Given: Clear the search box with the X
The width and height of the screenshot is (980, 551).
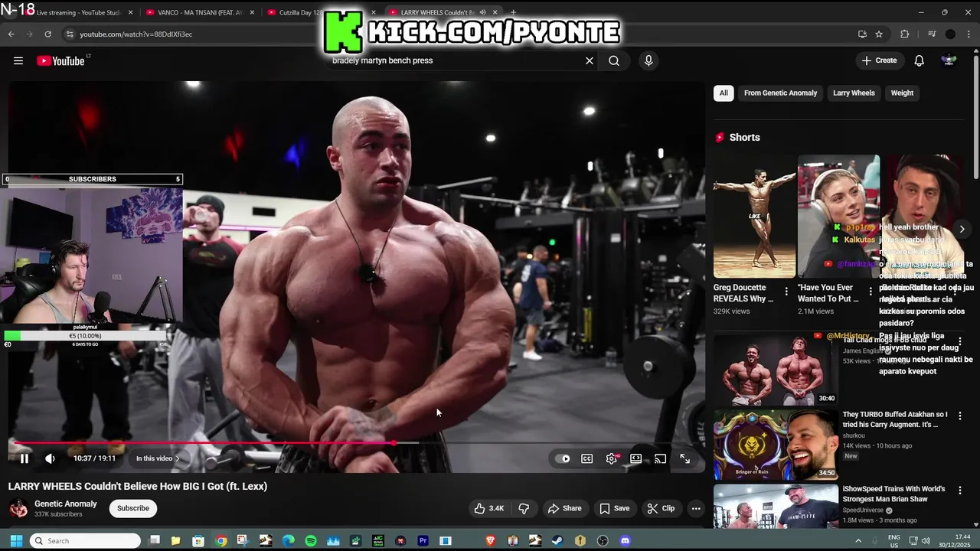Looking at the screenshot, I should pyautogui.click(x=590, y=60).
